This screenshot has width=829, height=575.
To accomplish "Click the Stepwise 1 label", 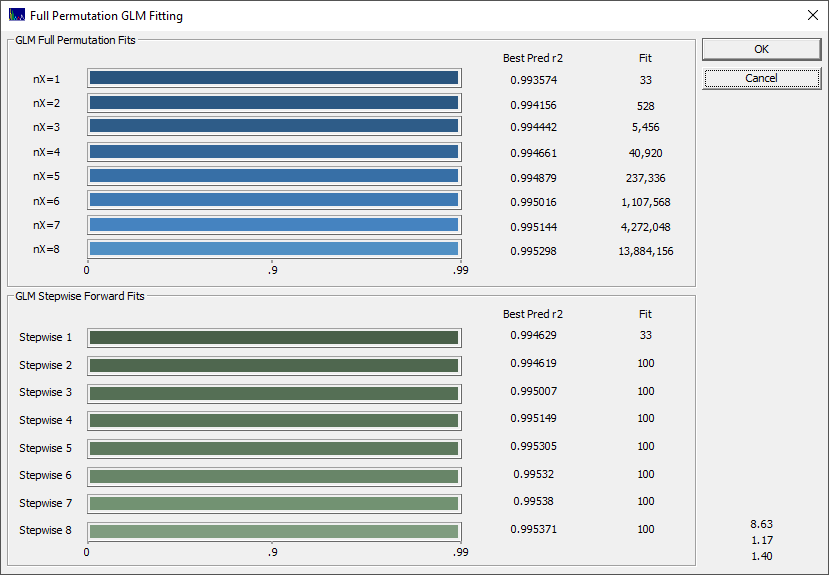I will coord(45,337).
